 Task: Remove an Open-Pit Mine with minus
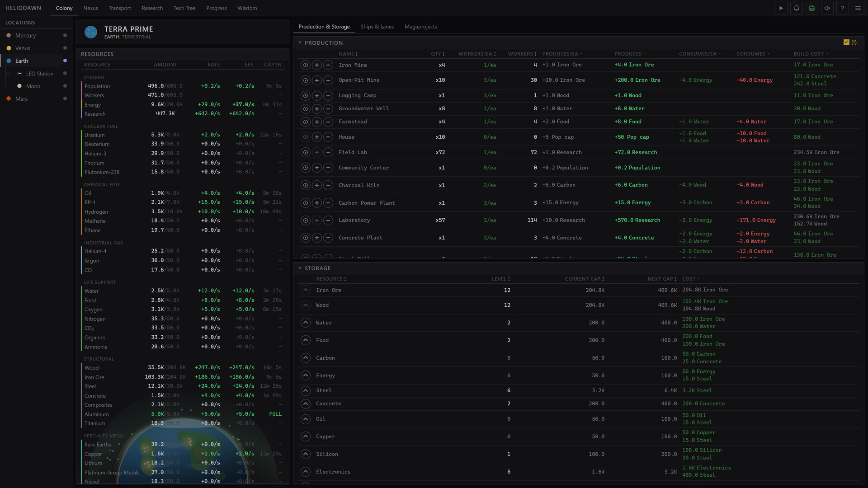point(328,80)
